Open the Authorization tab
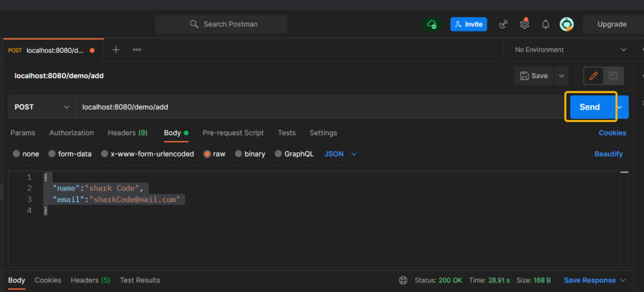The height and width of the screenshot is (292, 644). pyautogui.click(x=72, y=133)
